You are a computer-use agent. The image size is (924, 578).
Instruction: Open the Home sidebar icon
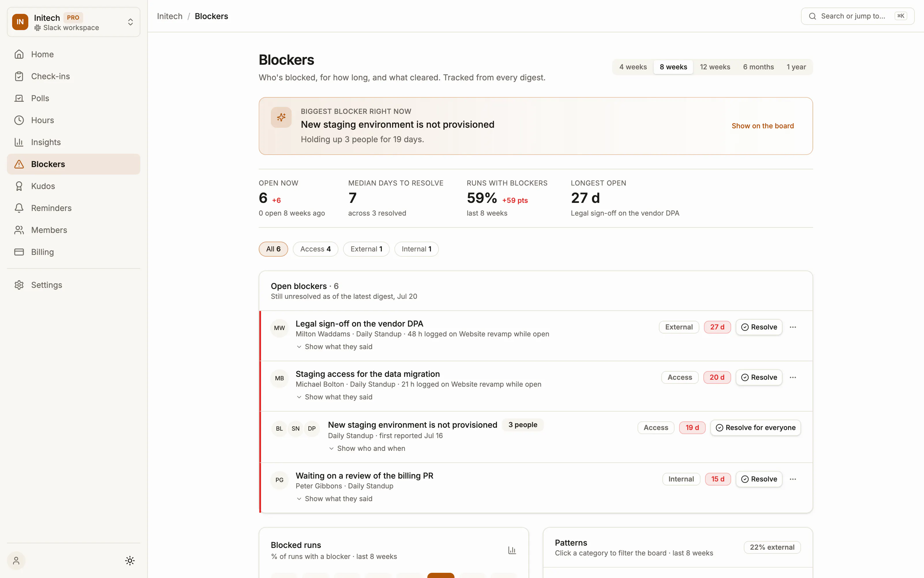point(19,54)
